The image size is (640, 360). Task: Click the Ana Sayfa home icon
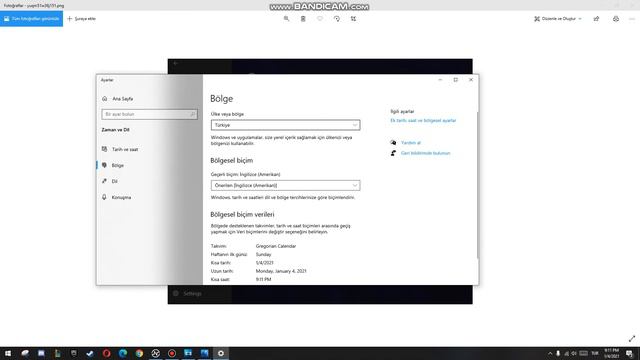pyautogui.click(x=104, y=99)
